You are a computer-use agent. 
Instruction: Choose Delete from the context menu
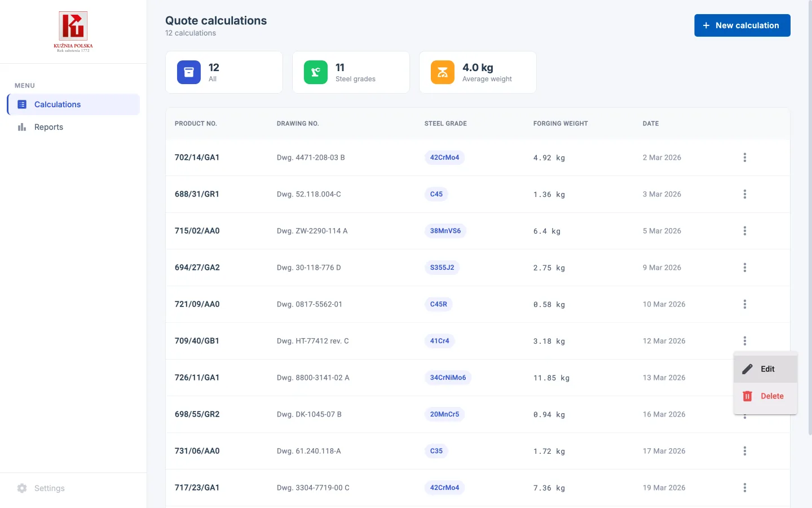point(765,396)
